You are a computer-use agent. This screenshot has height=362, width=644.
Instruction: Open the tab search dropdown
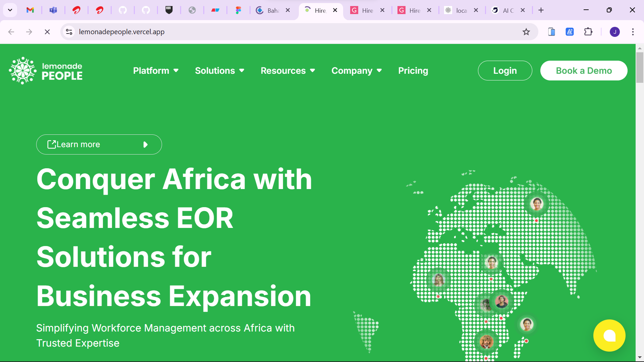10,10
